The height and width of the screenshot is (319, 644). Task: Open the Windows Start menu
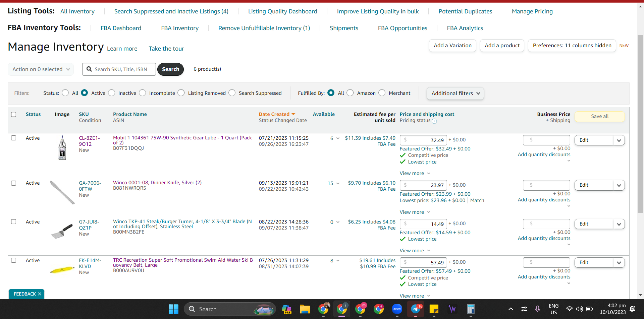173,309
